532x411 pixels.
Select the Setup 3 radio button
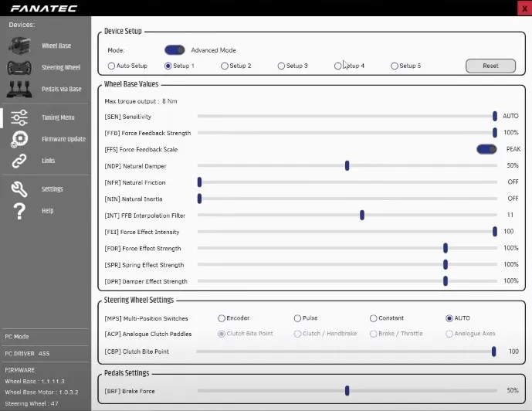click(x=281, y=66)
